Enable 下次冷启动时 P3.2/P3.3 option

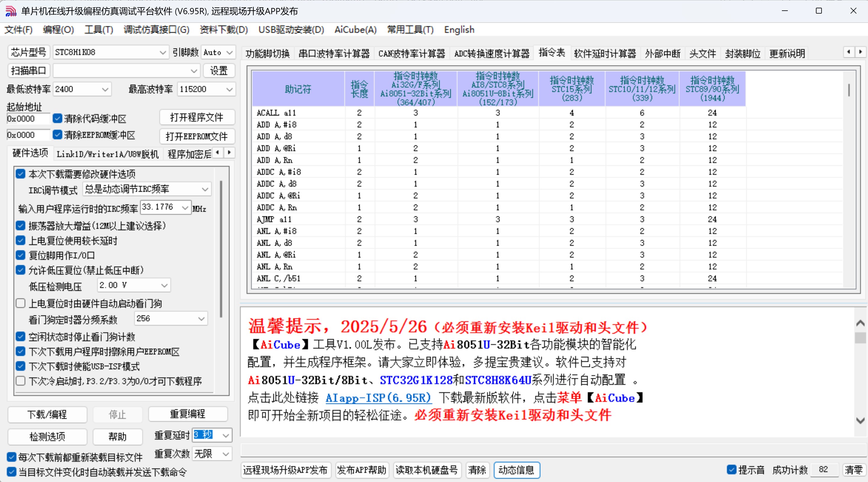pos(20,381)
